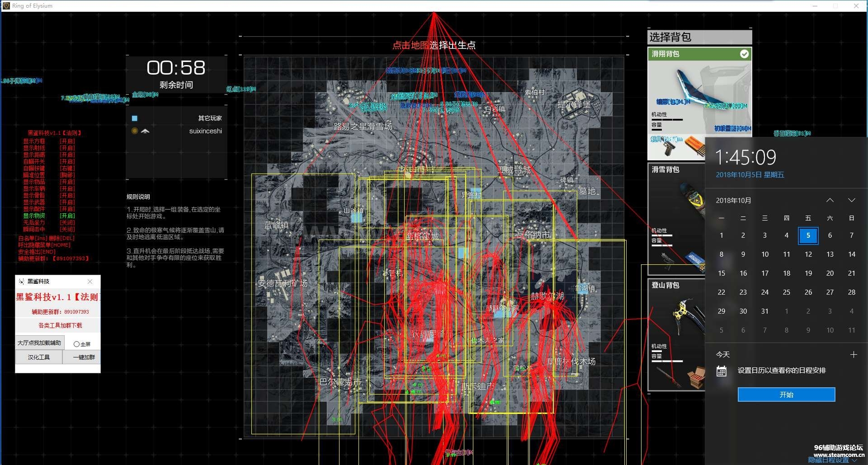
Task: Click the calendar icon in agenda section
Action: click(722, 371)
